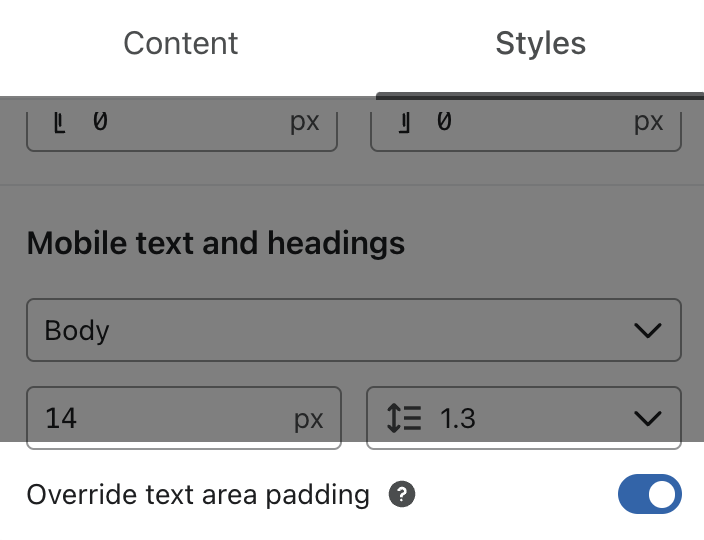
Task: Click the bottom-right corner icon in right field
Action: [405, 122]
